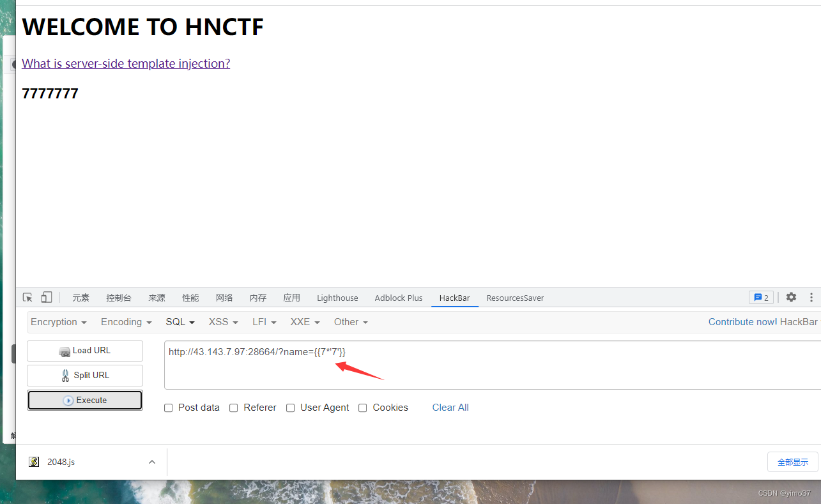Click the play icon inside Execute button
Viewport: 821px width, 504px height.
pos(68,399)
